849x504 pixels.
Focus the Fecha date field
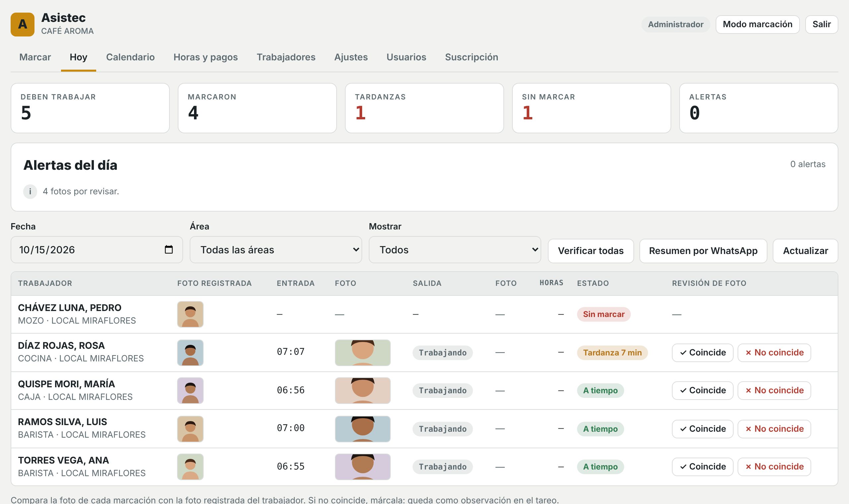tap(97, 250)
